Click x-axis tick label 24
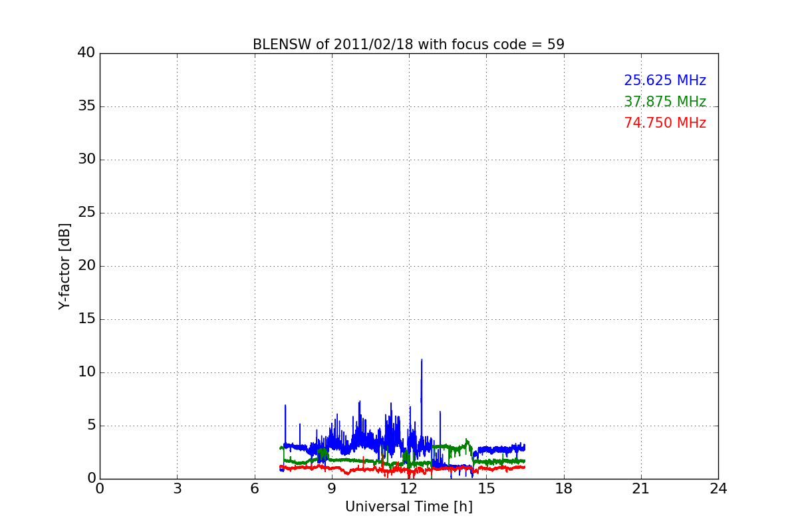Image resolution: width=798 pixels, height=532 pixels. (718, 488)
